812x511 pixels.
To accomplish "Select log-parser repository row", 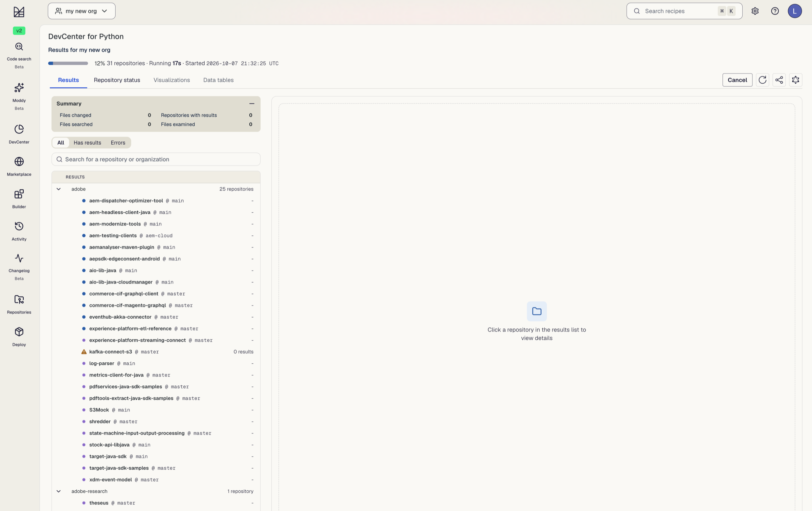I will 156,363.
